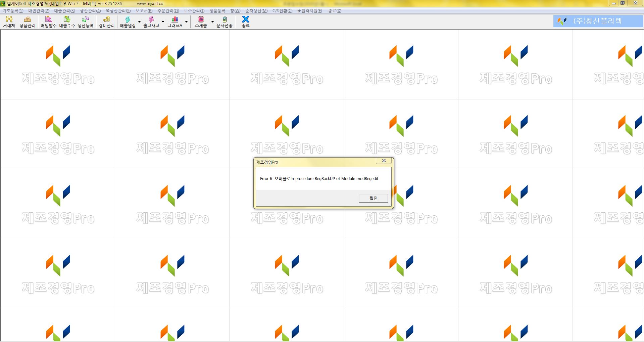
Task: Open the 창(W) menu
Action: tap(235, 11)
